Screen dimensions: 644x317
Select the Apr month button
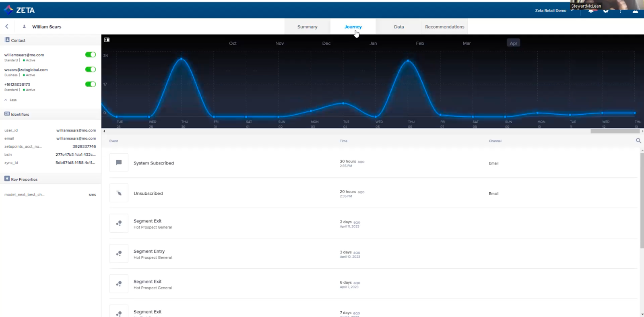[x=513, y=43]
